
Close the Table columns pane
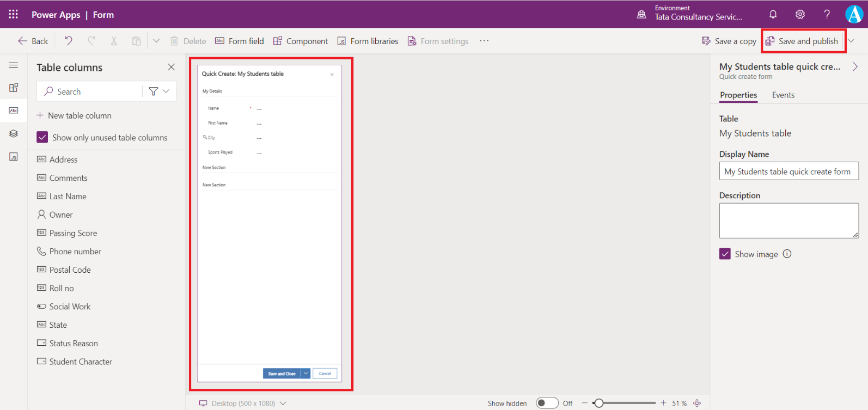(172, 67)
